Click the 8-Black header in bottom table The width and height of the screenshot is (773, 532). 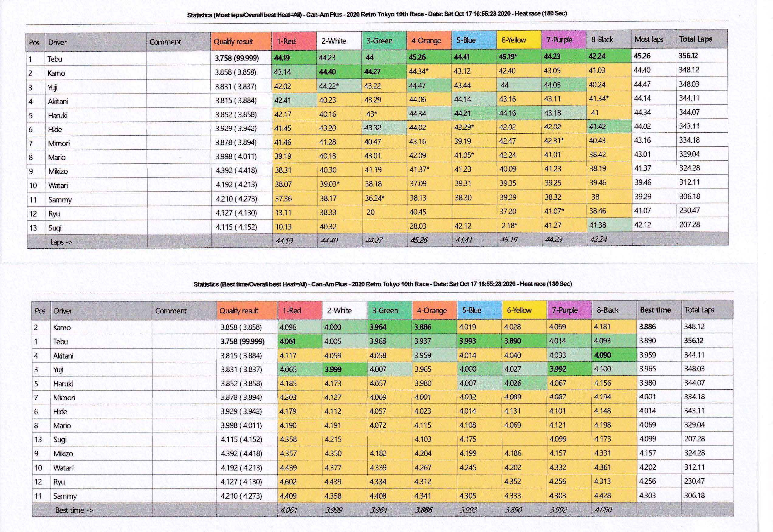(x=607, y=310)
